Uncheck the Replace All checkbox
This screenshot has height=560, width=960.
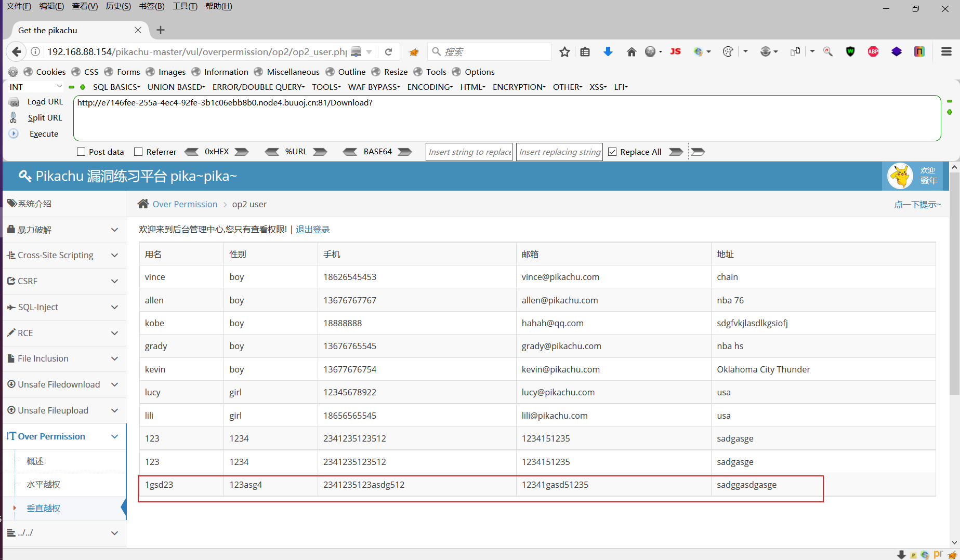(x=612, y=152)
